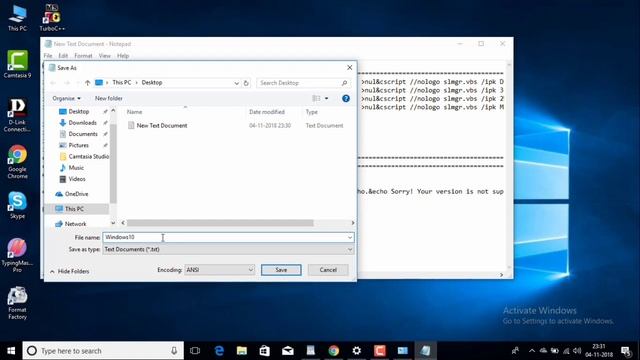Click navigation pane vertical scrollbar

point(113,163)
